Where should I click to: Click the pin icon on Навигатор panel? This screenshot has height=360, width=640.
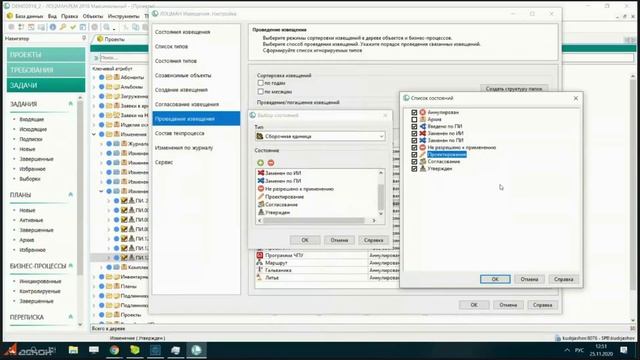tap(84, 38)
